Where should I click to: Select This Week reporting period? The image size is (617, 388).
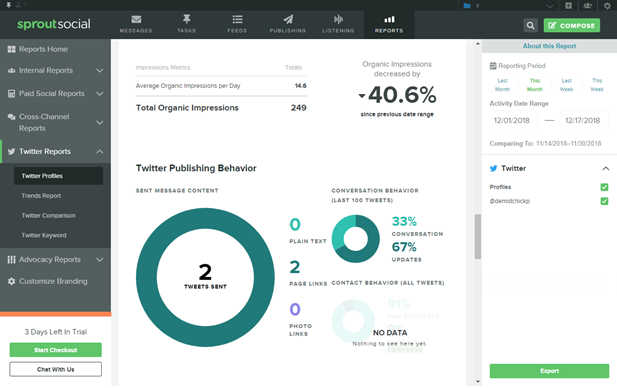(597, 85)
